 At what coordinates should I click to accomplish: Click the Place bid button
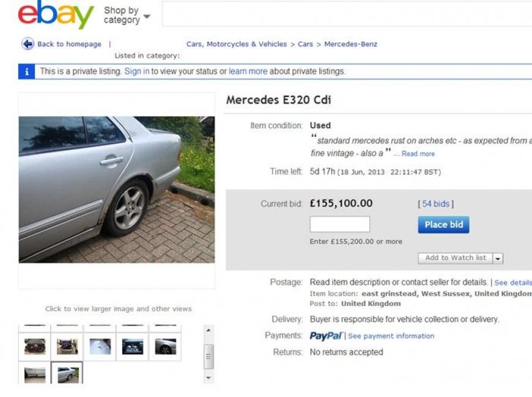click(443, 225)
